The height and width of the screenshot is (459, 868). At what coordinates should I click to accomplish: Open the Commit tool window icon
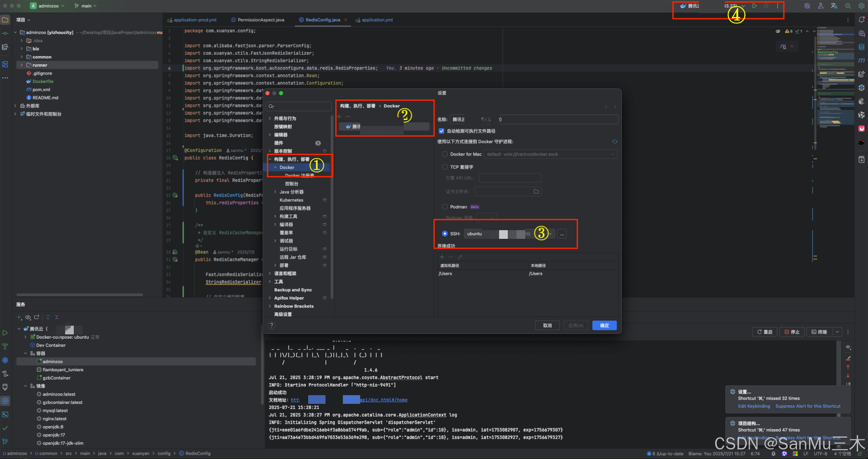tap(5, 33)
